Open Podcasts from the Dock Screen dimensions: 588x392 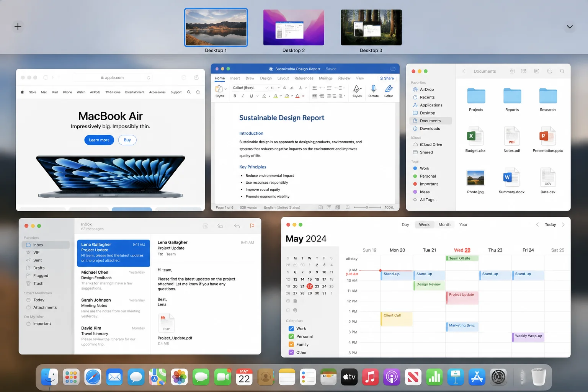pos(391,377)
